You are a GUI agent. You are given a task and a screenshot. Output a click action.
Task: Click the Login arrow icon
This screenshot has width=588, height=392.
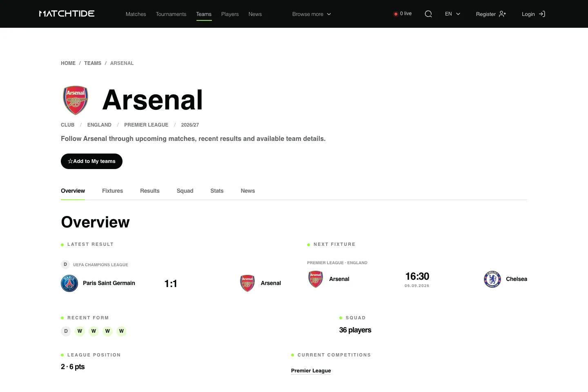542,14
